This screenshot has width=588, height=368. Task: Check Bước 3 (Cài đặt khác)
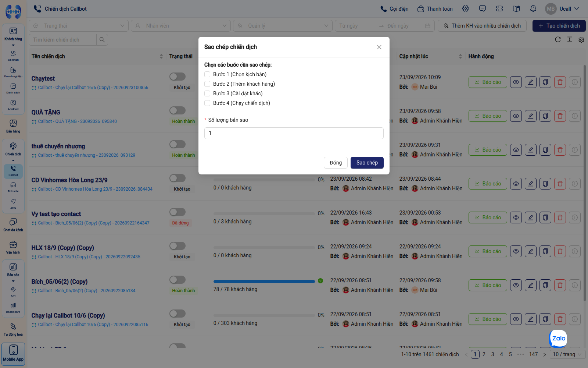pyautogui.click(x=207, y=93)
